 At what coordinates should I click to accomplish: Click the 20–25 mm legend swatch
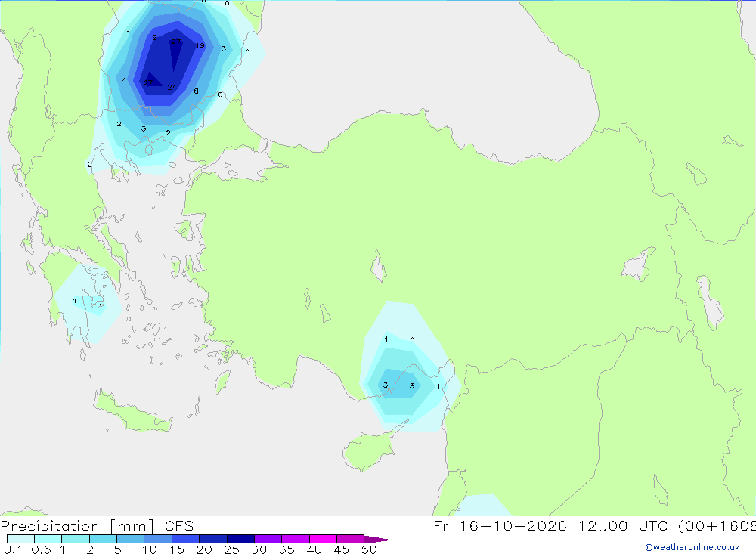point(213,539)
